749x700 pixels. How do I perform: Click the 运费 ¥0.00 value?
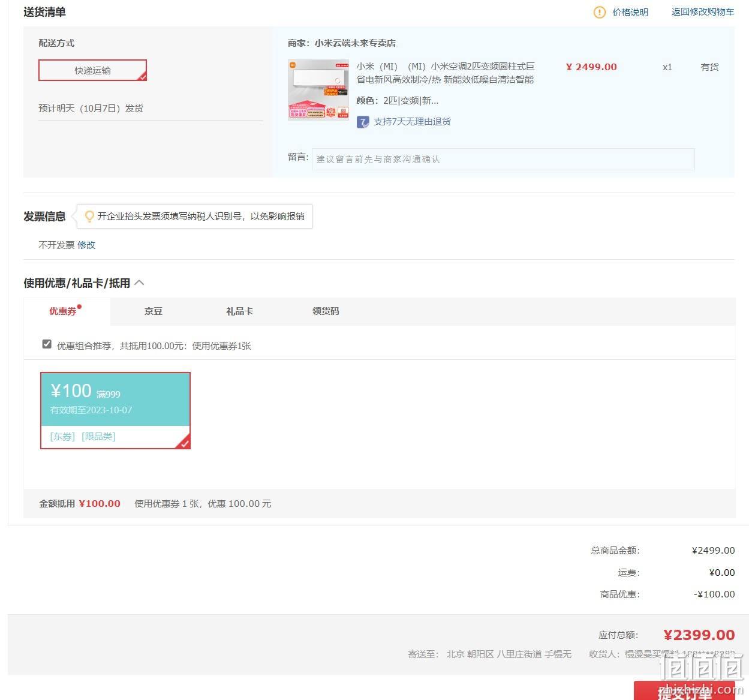722,573
